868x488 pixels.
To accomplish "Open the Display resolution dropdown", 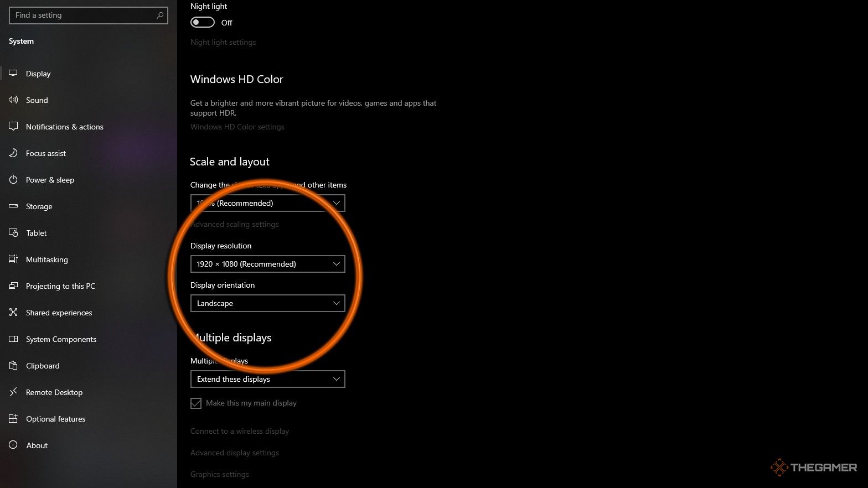I will pos(268,264).
